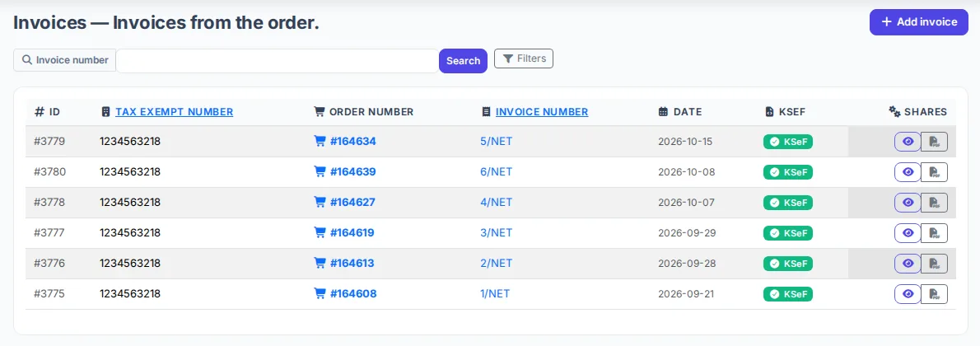The width and height of the screenshot is (980, 346).
Task: Select ID cell #3776
Action: (49, 264)
